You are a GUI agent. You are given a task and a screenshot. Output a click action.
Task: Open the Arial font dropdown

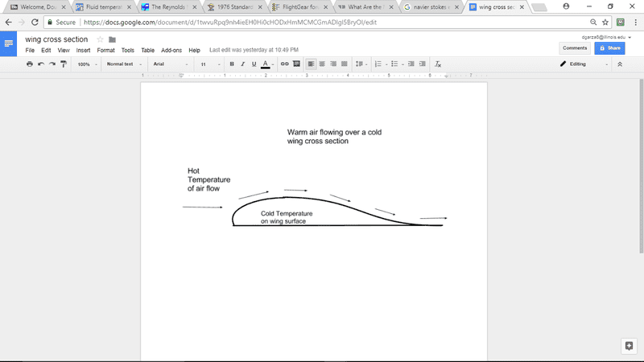point(170,64)
